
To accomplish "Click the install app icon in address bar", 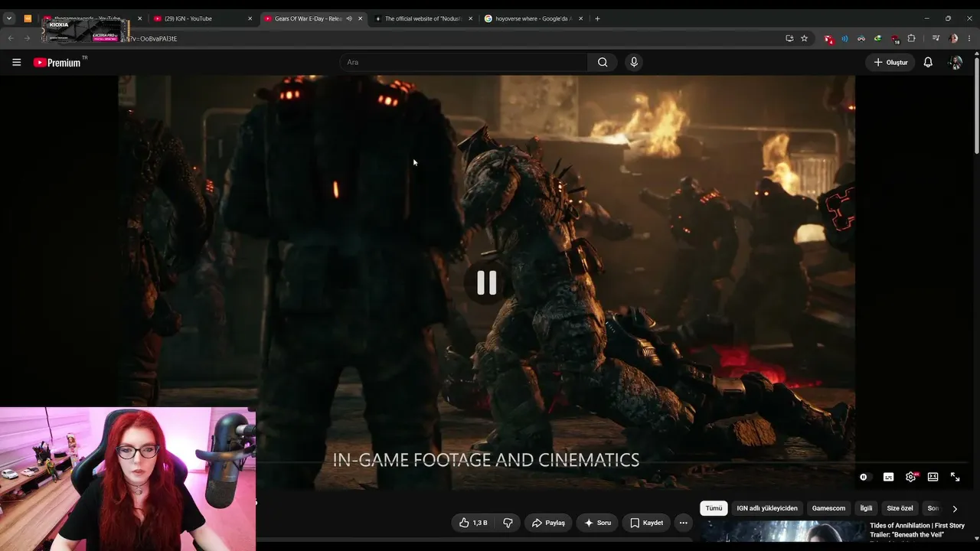I will click(789, 38).
